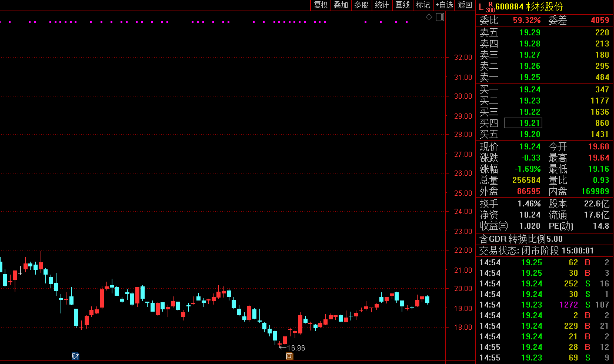614x364 pixels.
Task: Open the 复权 adjustment menu
Action: coord(321,5)
